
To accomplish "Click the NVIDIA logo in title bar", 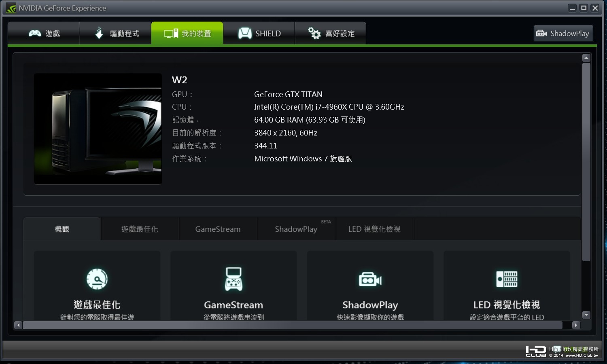I will click(11, 8).
